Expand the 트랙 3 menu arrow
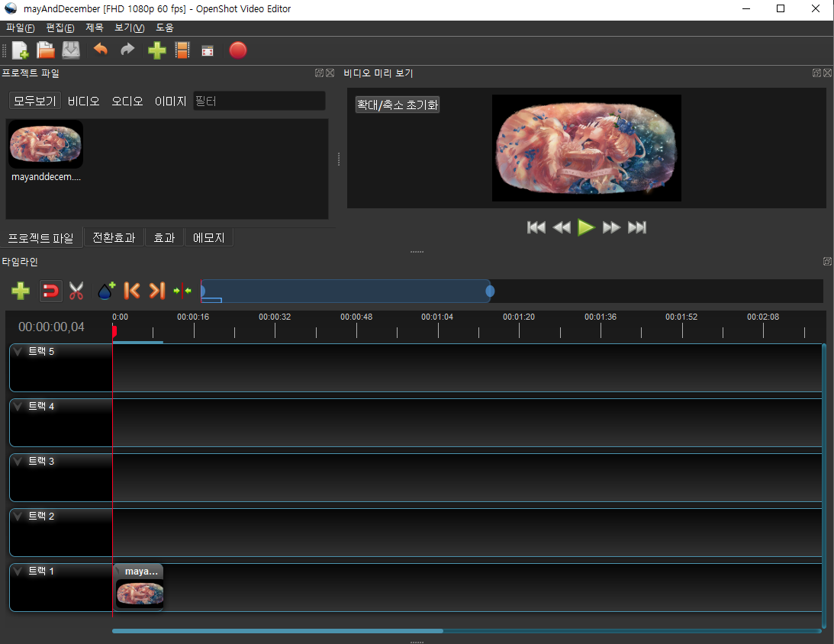The width and height of the screenshot is (834, 644). 18,461
